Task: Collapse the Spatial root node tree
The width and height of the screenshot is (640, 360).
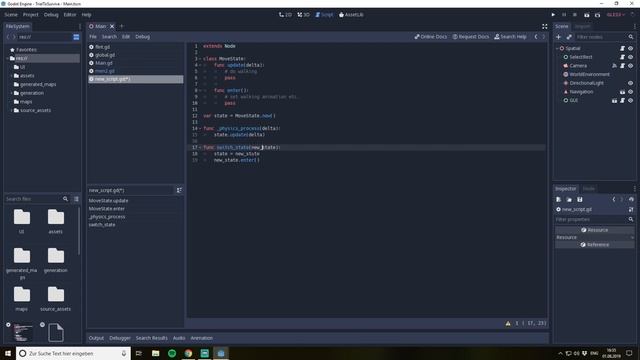Action: click(x=557, y=48)
